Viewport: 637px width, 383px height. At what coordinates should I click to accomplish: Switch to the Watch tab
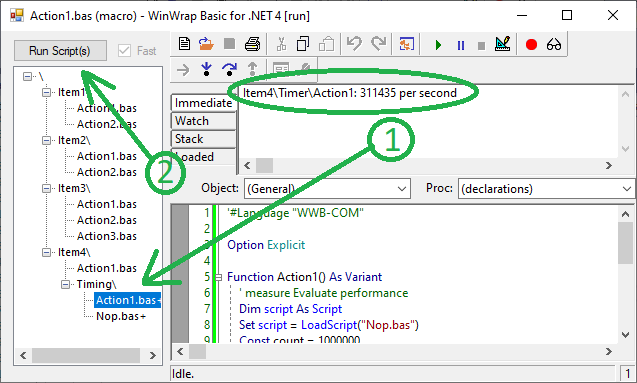(x=203, y=121)
